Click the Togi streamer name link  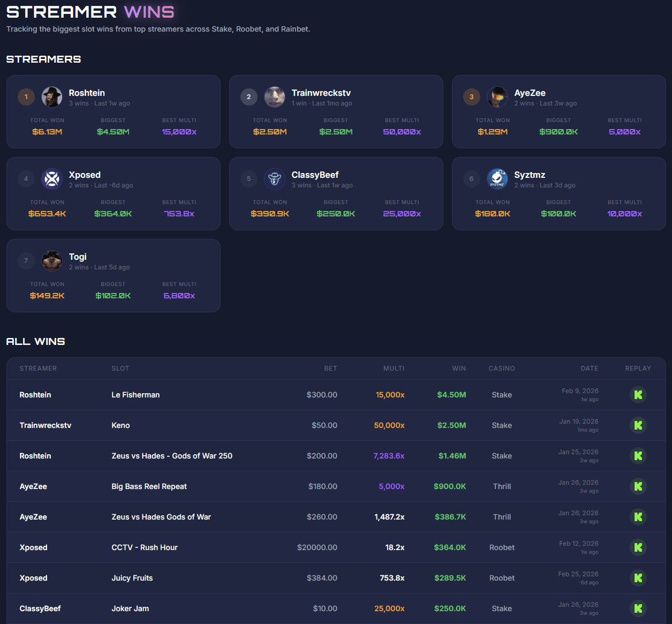(x=78, y=257)
